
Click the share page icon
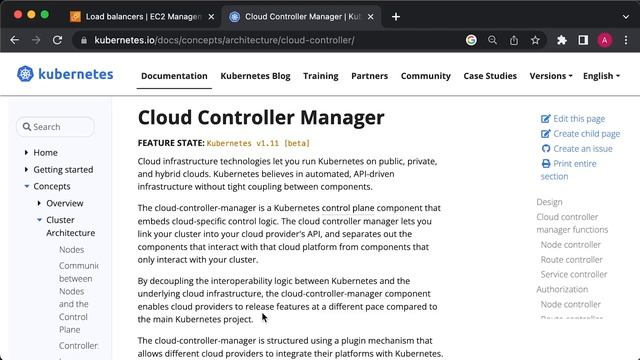coord(514,40)
